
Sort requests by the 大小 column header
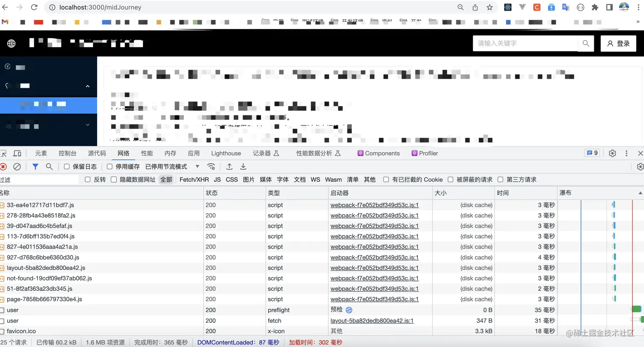[463, 193]
